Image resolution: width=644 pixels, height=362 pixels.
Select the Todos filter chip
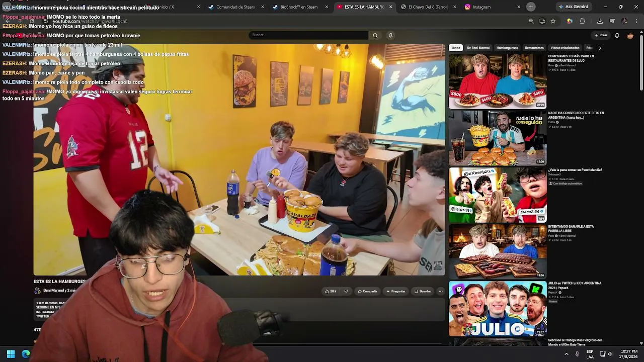tap(456, 48)
